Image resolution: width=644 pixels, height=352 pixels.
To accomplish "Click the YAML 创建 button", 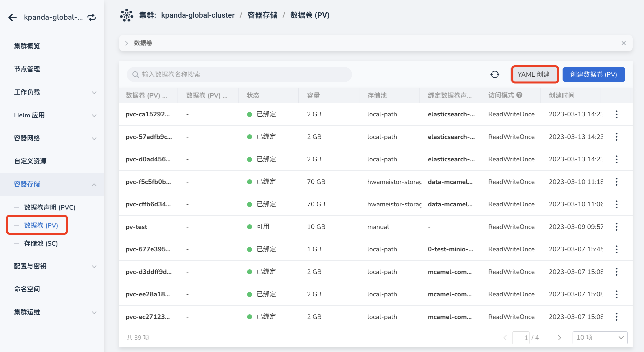I will point(535,74).
